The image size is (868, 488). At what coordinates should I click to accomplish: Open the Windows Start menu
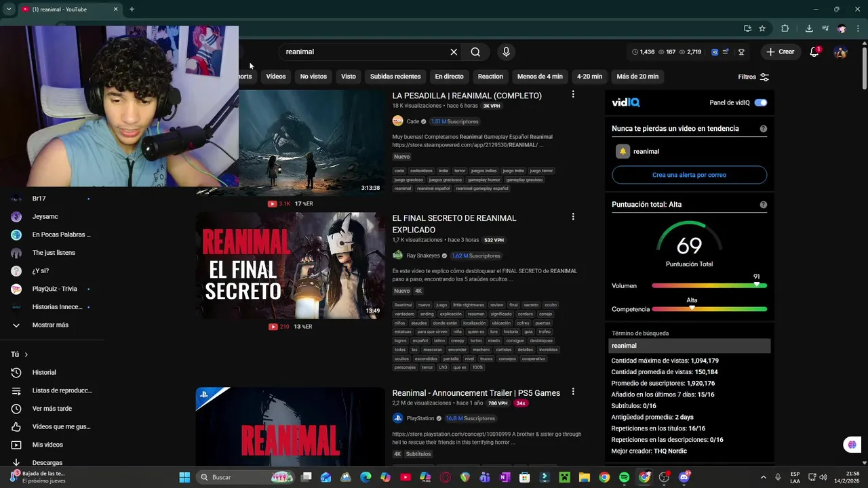pyautogui.click(x=184, y=477)
